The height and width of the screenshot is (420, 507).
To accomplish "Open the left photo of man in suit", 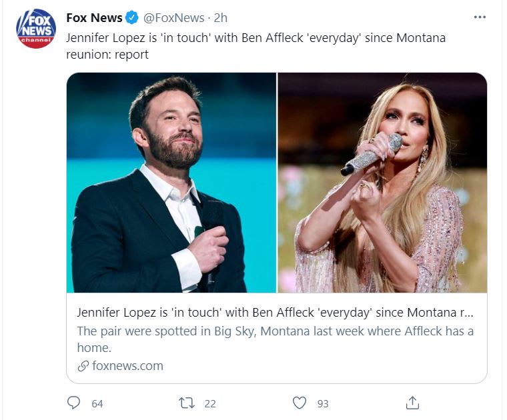I will [171, 182].
